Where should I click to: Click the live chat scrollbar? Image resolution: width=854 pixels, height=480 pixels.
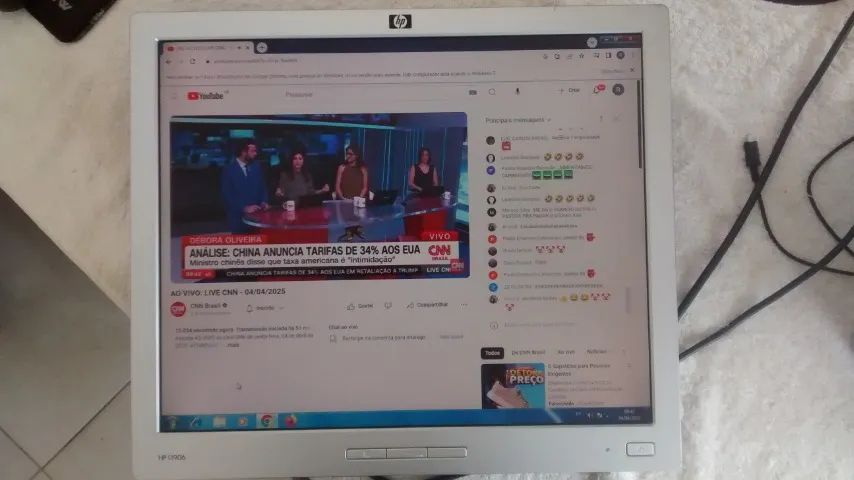627,300
